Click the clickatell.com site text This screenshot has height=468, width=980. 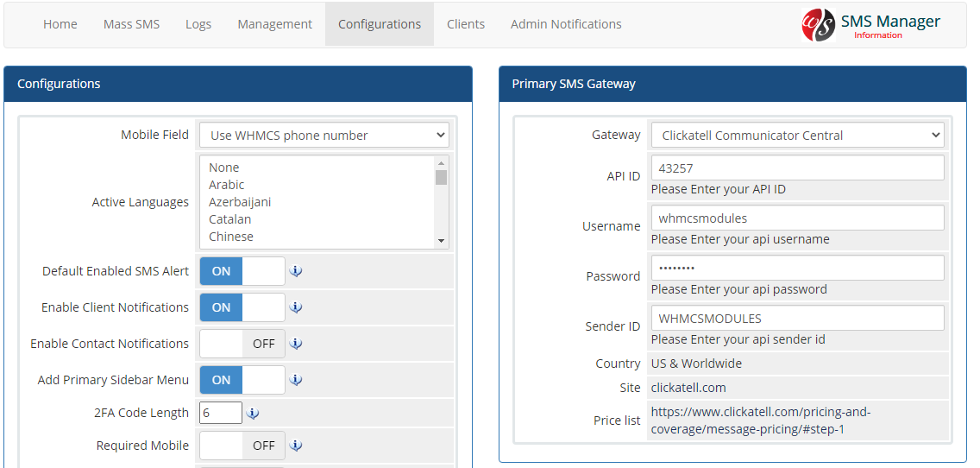688,388
